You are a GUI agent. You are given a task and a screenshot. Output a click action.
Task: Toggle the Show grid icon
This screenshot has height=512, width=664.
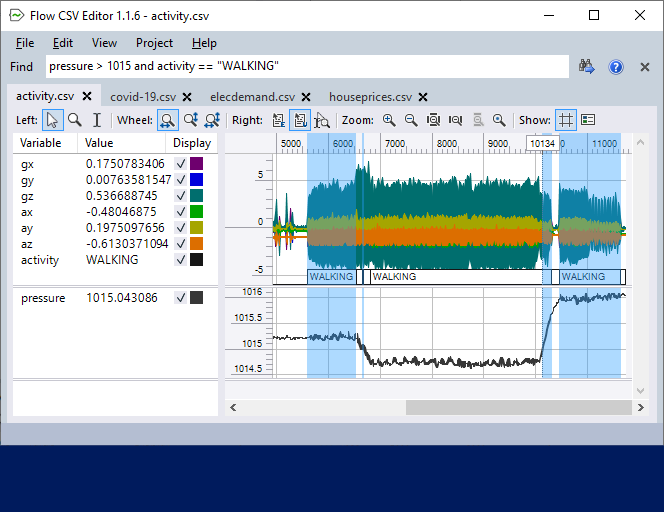[x=566, y=120]
